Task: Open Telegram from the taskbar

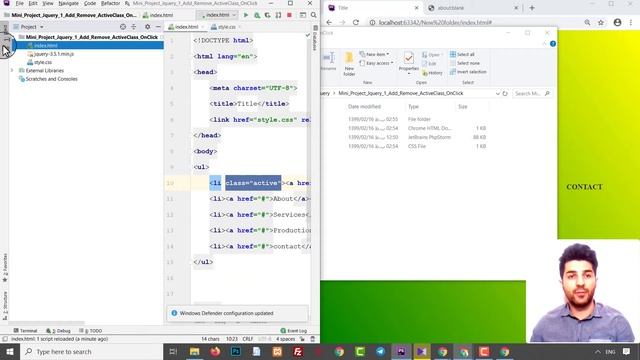Action: [x=380, y=351]
